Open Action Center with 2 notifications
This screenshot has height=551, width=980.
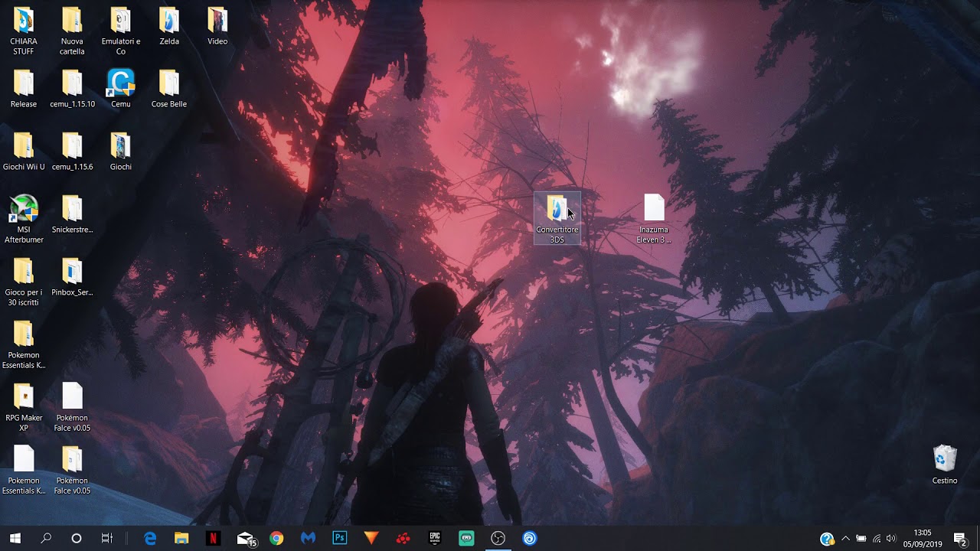(x=960, y=538)
